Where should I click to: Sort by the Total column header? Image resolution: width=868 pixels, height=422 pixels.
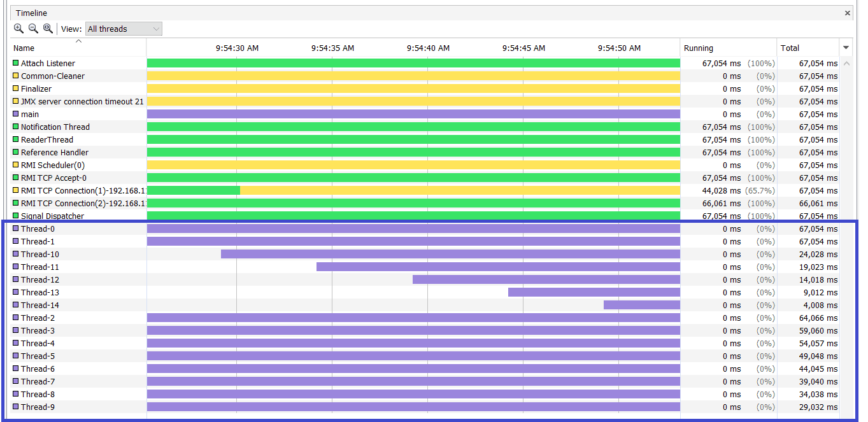(x=809, y=48)
